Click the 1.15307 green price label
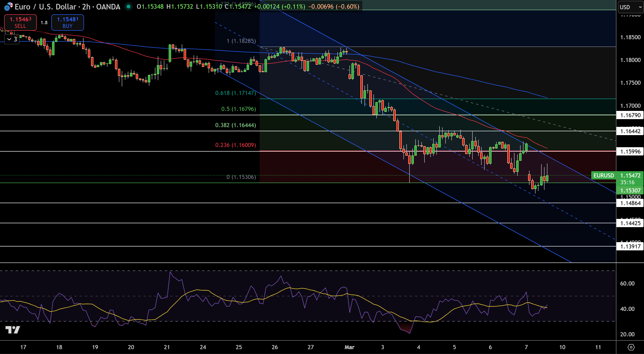644x354 pixels. (630, 190)
